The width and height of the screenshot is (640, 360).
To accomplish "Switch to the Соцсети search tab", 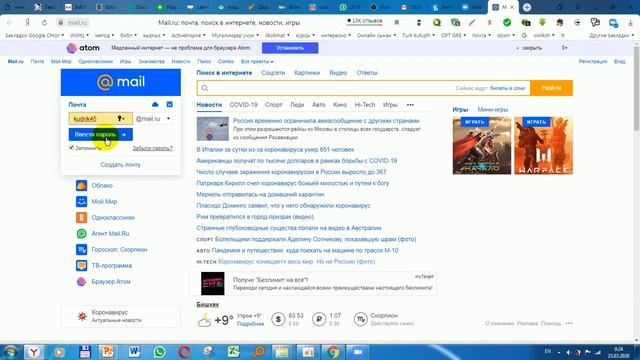I will (273, 73).
